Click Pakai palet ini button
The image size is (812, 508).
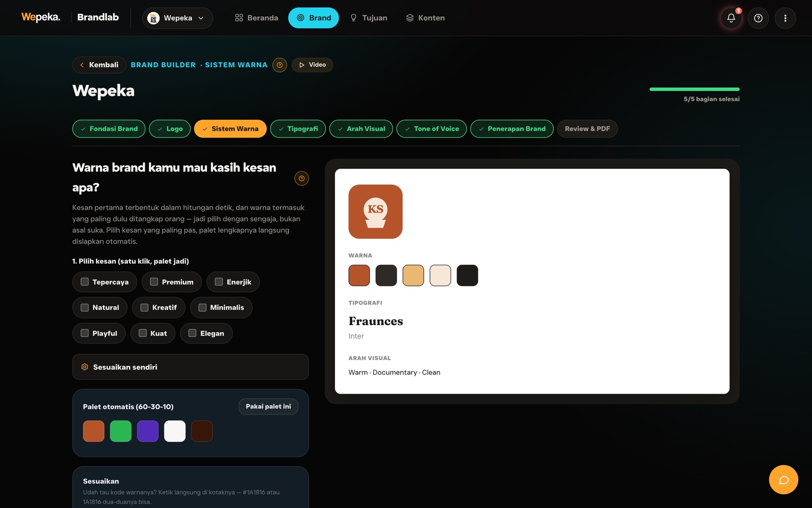[x=268, y=406]
